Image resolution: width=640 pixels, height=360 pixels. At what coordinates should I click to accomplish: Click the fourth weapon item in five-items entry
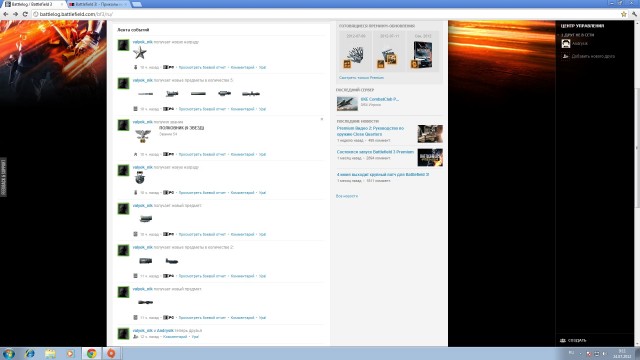click(224, 94)
